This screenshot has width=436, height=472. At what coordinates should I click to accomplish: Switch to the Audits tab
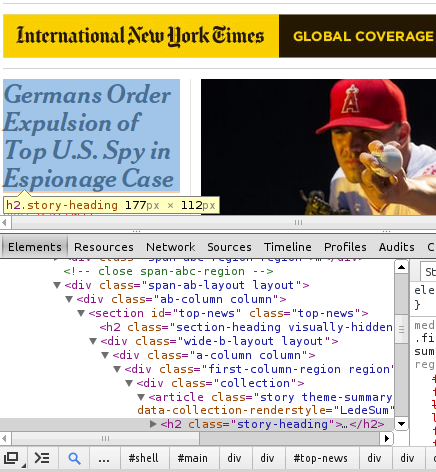397,247
